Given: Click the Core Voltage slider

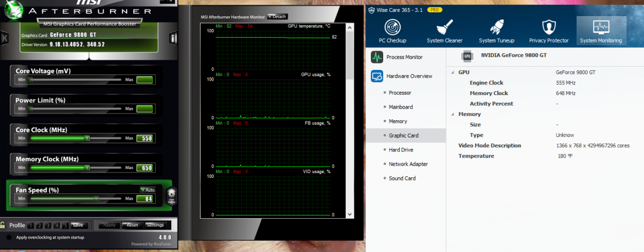Looking at the screenshot, I should (x=76, y=80).
